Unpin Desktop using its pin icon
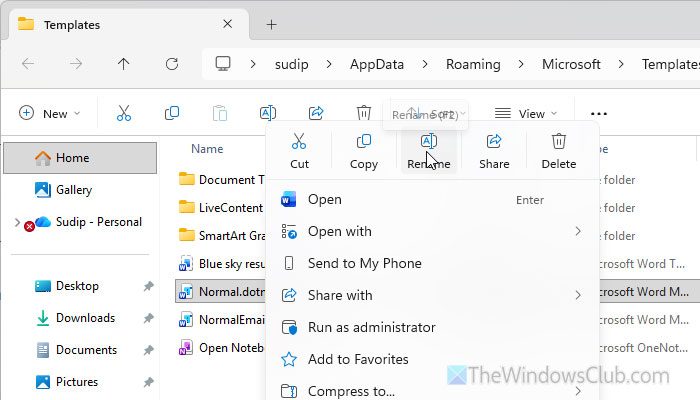Viewport: 700px width, 400px height. [x=148, y=286]
